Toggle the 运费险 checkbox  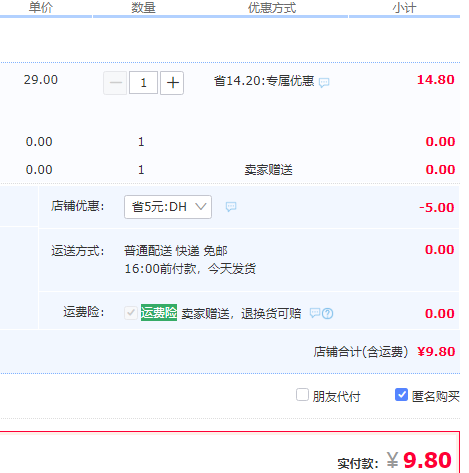131,313
